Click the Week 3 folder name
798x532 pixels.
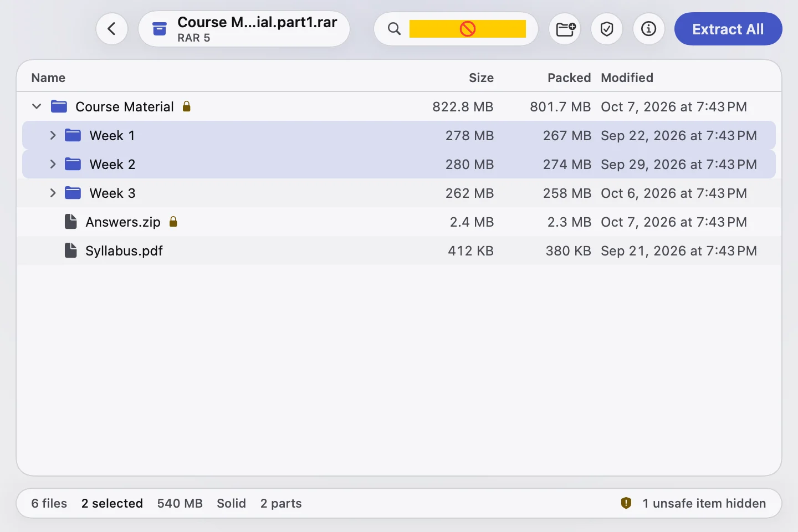tap(112, 193)
